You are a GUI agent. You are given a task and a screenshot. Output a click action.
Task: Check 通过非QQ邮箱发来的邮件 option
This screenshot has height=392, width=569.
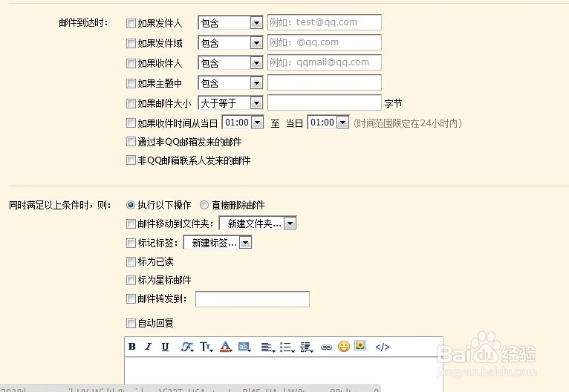pos(131,141)
